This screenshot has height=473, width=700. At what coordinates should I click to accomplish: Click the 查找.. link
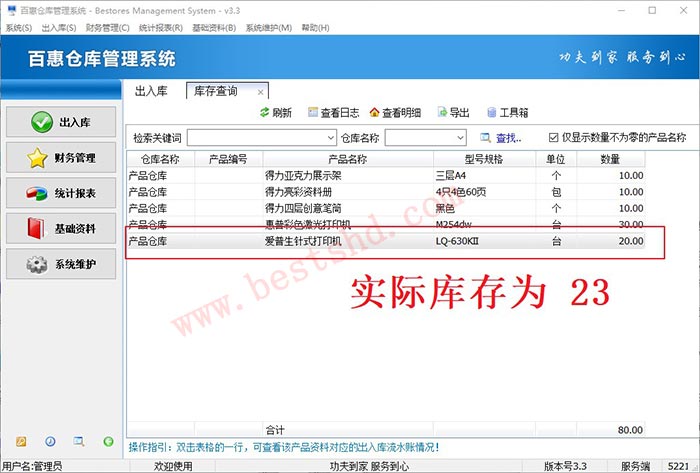click(508, 138)
